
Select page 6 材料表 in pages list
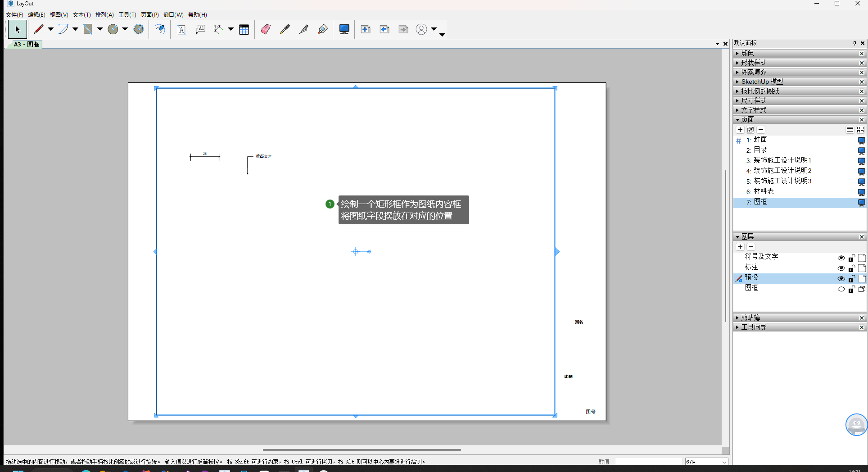tap(764, 191)
